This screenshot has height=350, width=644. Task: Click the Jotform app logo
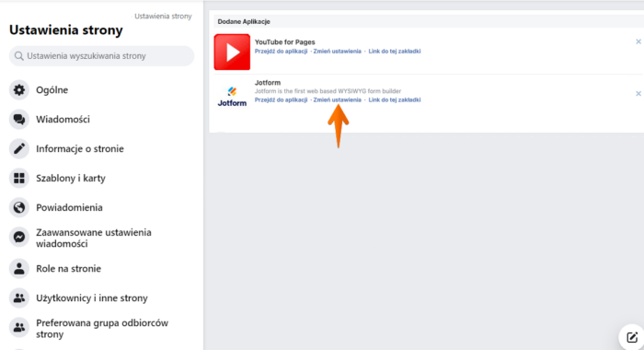pos(232,97)
